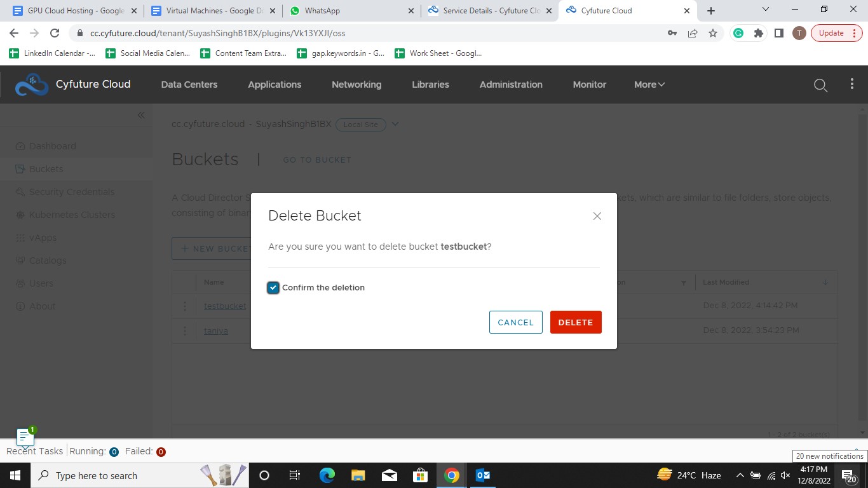Open the vertical ellipsis menu in header
868x488 pixels.
[x=851, y=85]
